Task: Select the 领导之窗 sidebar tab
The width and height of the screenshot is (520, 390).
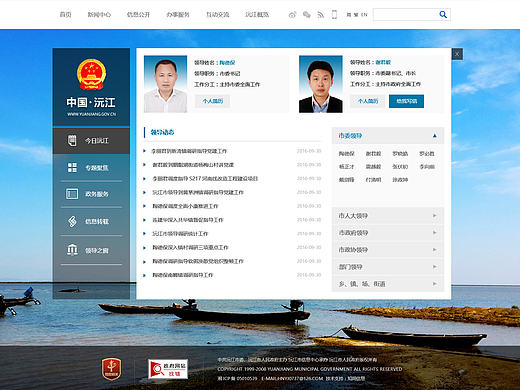Action: [x=91, y=250]
